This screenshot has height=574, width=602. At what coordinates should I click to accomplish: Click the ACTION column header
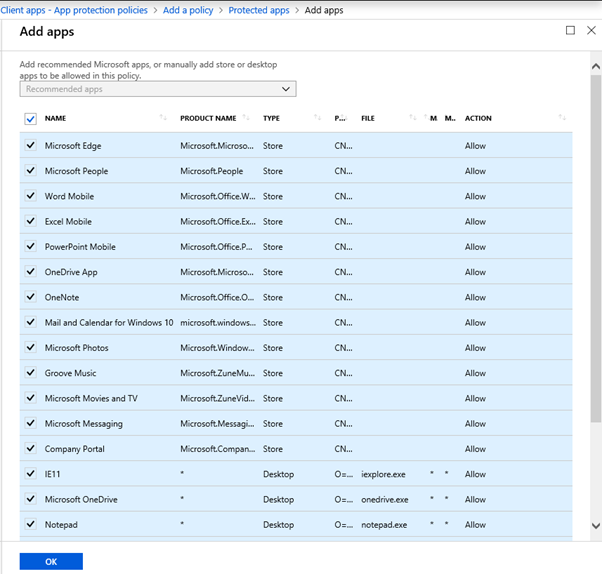coord(478,118)
